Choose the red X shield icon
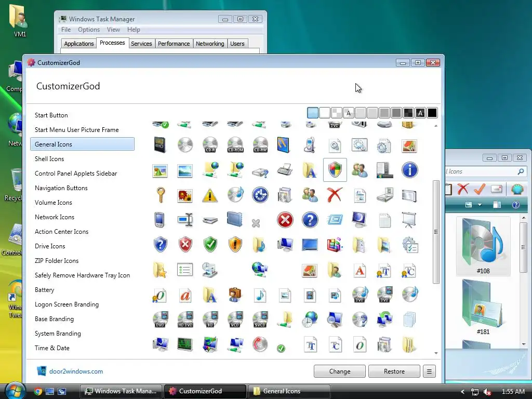The height and width of the screenshot is (399, 532). point(185,245)
